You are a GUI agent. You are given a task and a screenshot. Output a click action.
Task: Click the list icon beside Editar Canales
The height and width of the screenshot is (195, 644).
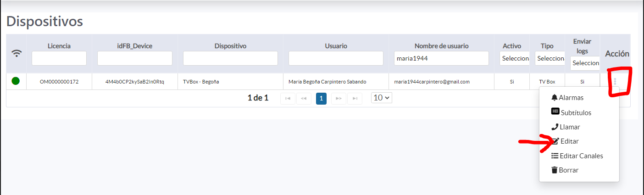pyautogui.click(x=555, y=156)
